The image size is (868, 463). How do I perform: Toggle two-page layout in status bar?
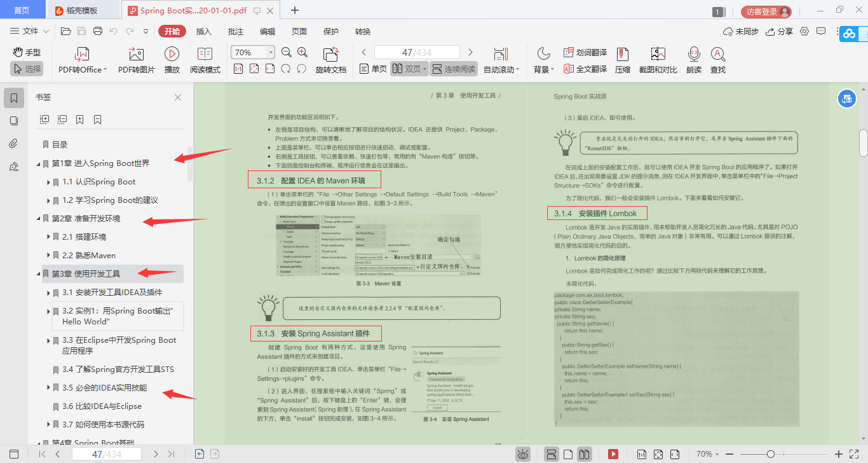584,454
